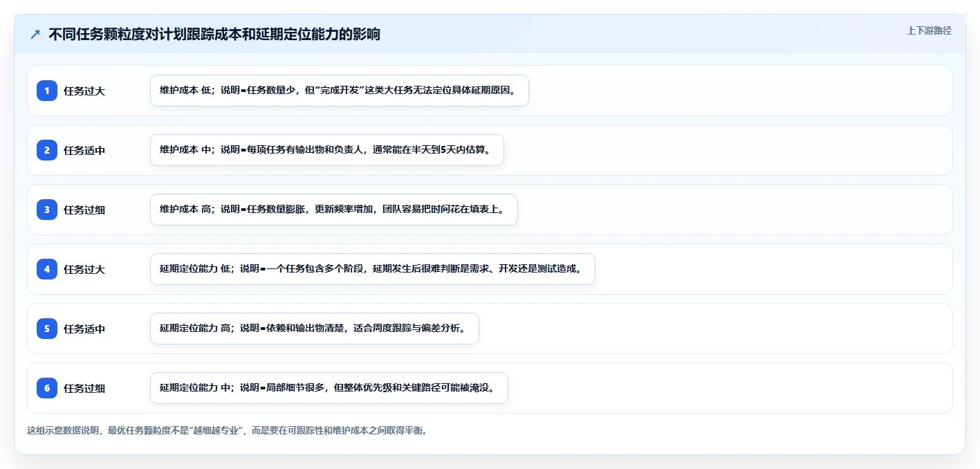Click number badge 4
This screenshot has width=980, height=469.
tap(47, 269)
